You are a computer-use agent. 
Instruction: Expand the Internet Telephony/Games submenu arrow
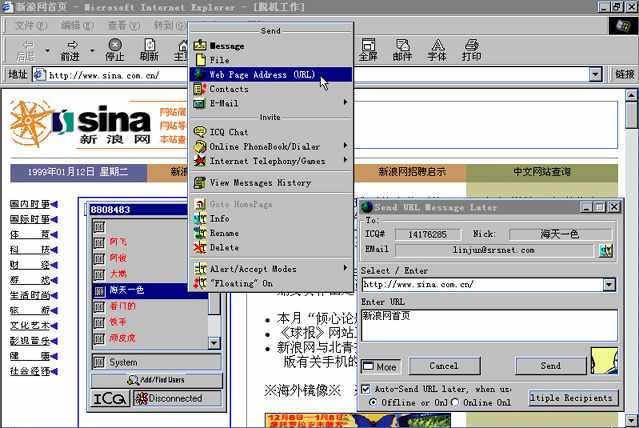346,160
